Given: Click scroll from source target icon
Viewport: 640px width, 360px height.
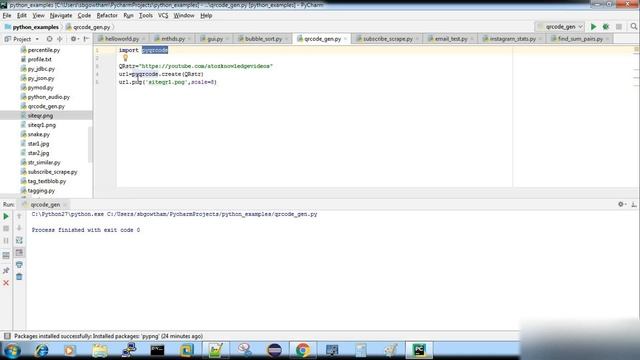Looking at the screenshot, I should click(49, 39).
